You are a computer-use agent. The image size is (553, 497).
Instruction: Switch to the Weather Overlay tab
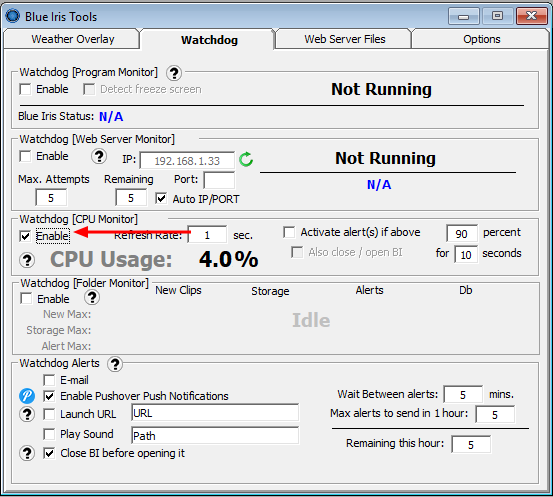[x=72, y=39]
